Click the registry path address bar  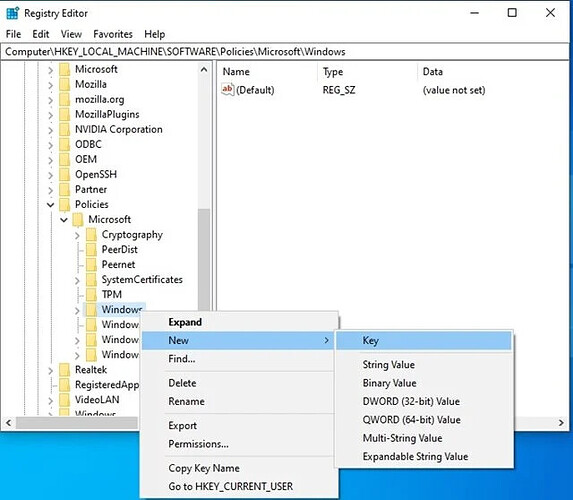285,52
